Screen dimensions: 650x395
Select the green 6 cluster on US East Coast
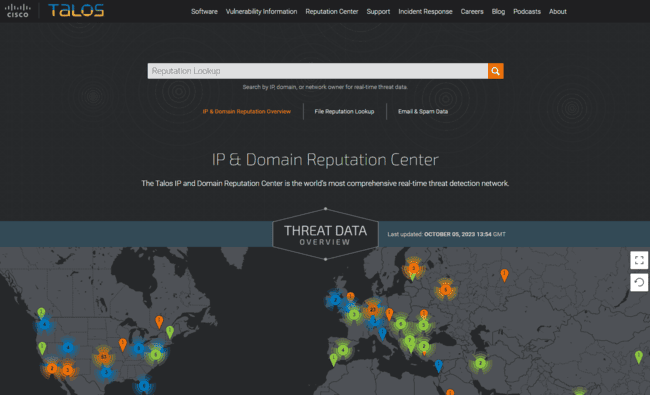(x=156, y=354)
